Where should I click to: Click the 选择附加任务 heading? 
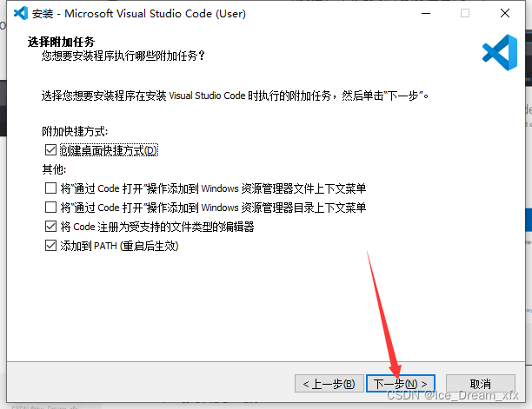click(61, 42)
